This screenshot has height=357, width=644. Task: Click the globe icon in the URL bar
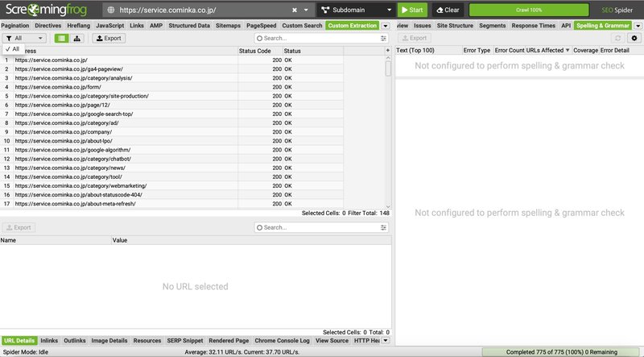pos(110,10)
